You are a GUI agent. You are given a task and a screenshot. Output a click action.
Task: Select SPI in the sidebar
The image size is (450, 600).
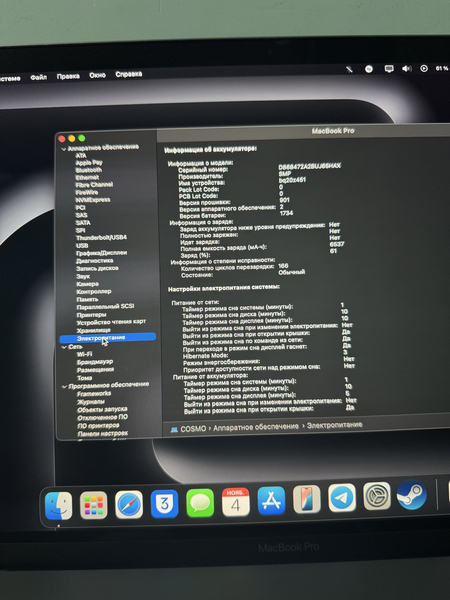(80, 230)
